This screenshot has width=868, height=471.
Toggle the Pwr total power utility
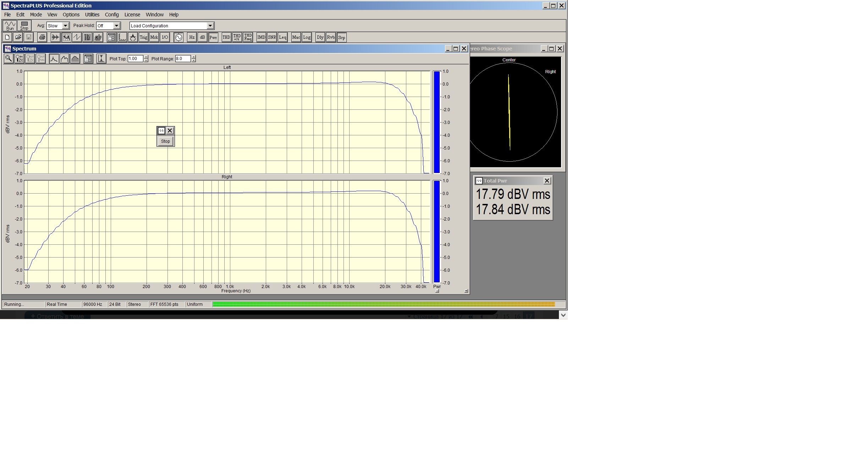coord(213,37)
